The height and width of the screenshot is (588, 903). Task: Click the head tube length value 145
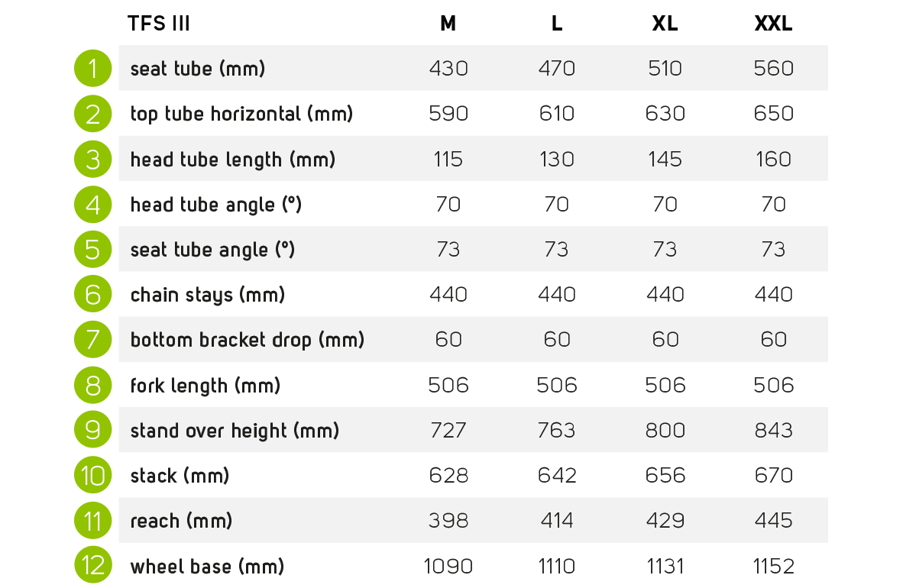coord(665,159)
